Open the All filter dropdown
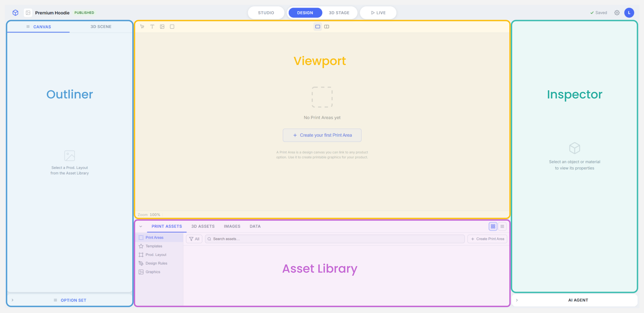 tap(194, 239)
